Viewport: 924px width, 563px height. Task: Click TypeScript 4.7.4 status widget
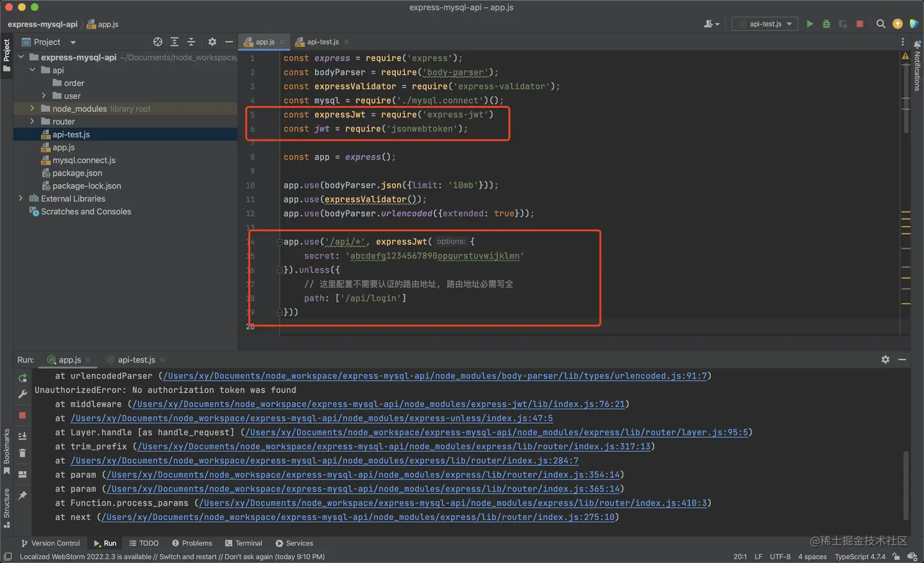click(x=860, y=556)
